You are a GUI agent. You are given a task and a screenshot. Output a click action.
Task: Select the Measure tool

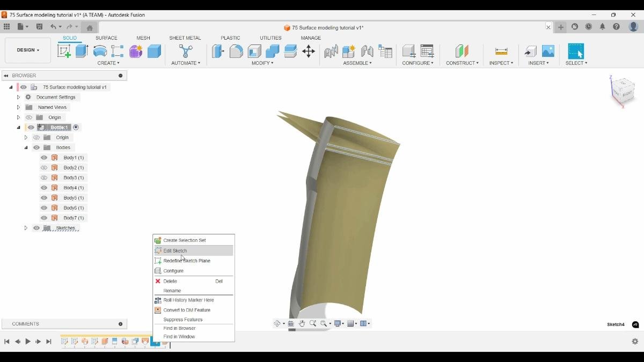pyautogui.click(x=501, y=51)
